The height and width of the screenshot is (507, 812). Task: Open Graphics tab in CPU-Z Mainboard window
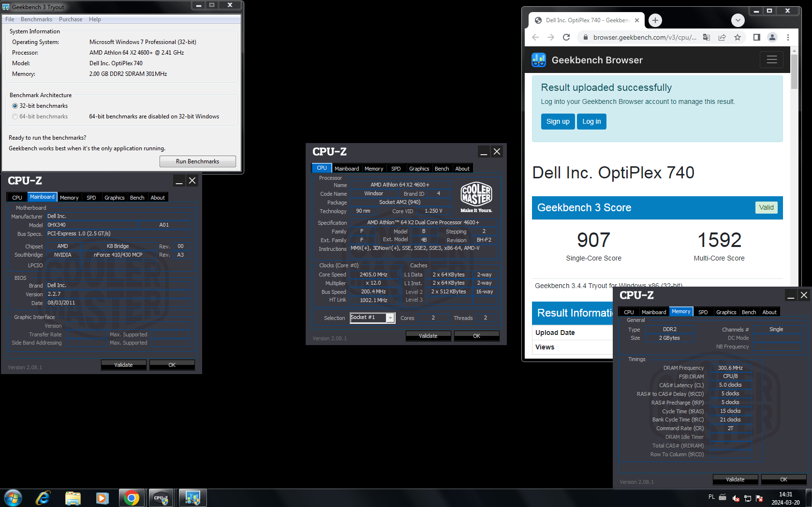pyautogui.click(x=115, y=198)
